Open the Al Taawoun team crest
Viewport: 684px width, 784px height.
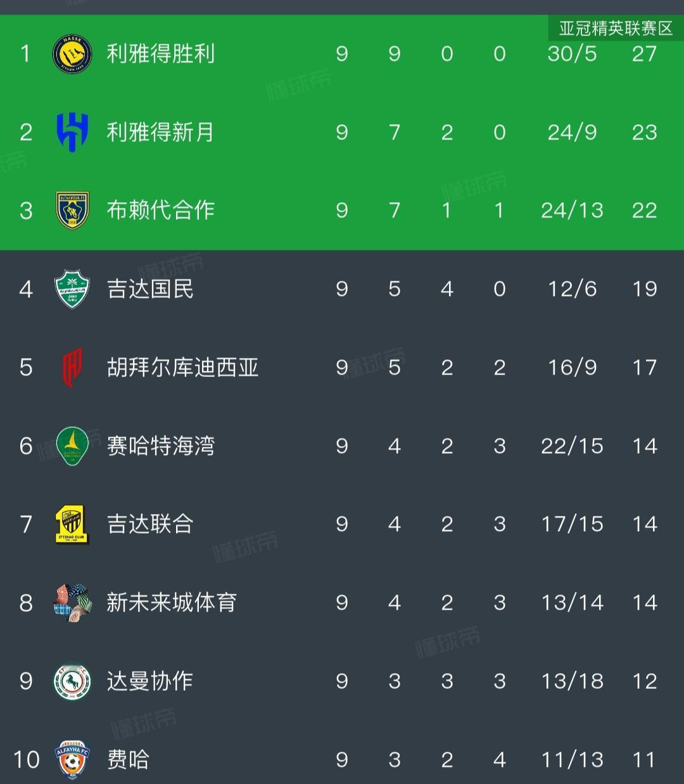(x=72, y=210)
